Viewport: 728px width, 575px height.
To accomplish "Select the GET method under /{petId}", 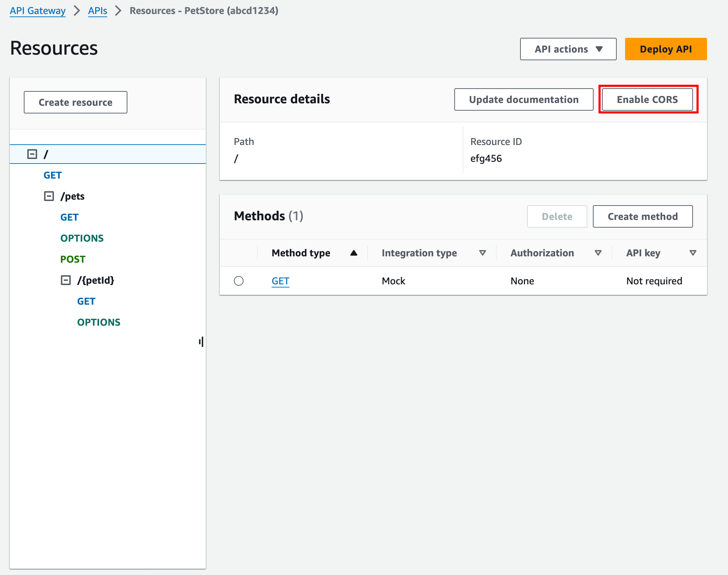I will coord(87,301).
